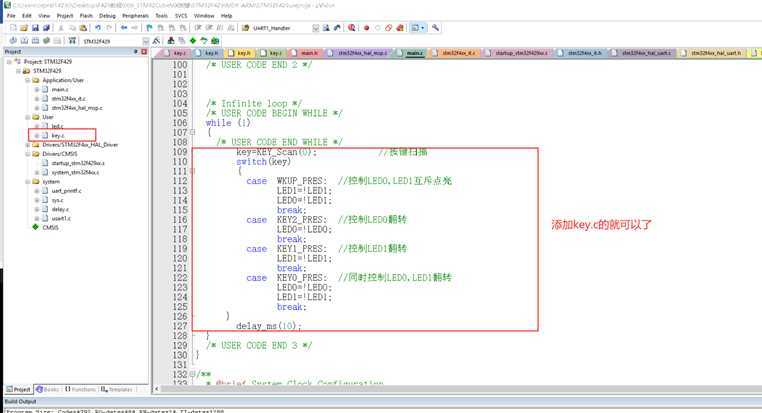
Task: Open the Debug menu
Action: (x=107, y=16)
